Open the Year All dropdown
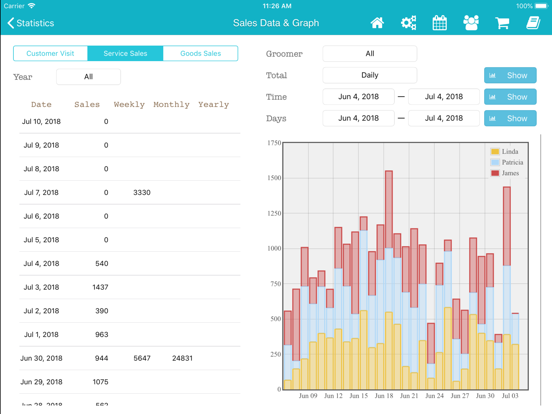Image resolution: width=552 pixels, height=414 pixels. tap(88, 77)
